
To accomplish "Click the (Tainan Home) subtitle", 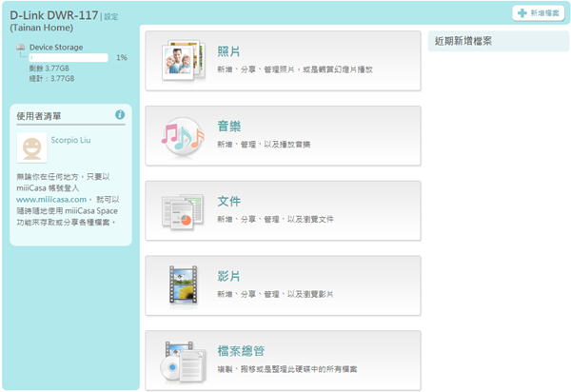I will (x=41, y=28).
